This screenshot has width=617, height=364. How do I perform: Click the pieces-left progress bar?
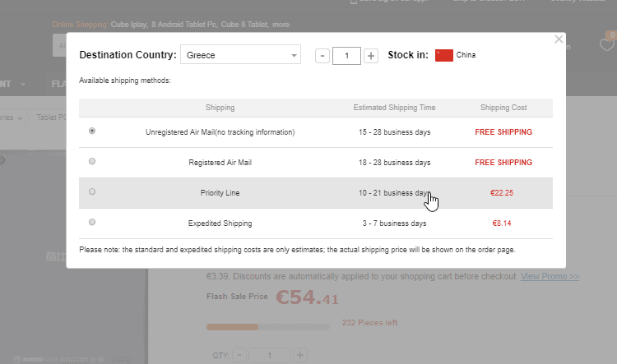click(267, 327)
